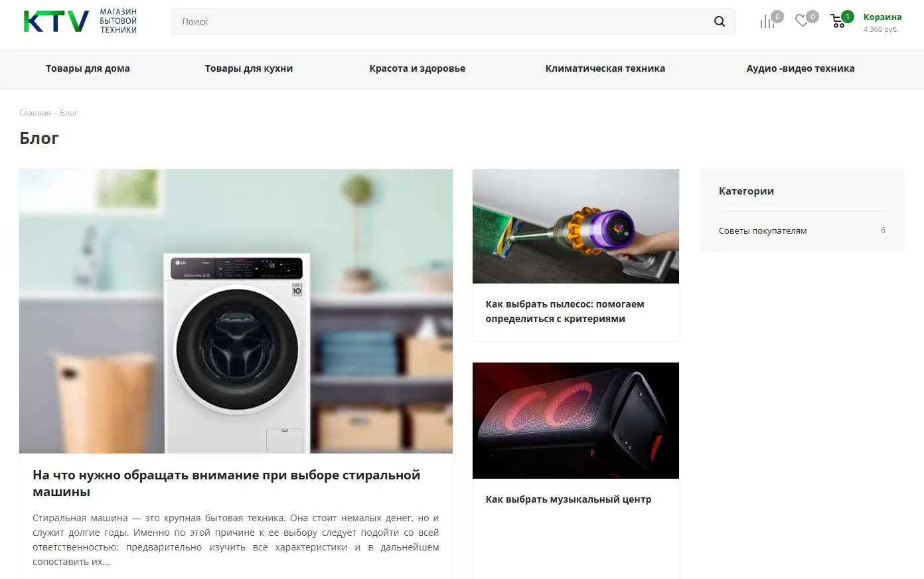This screenshot has height=579, width=924.
Task: Open the wishlist heart icon
Action: click(x=802, y=21)
